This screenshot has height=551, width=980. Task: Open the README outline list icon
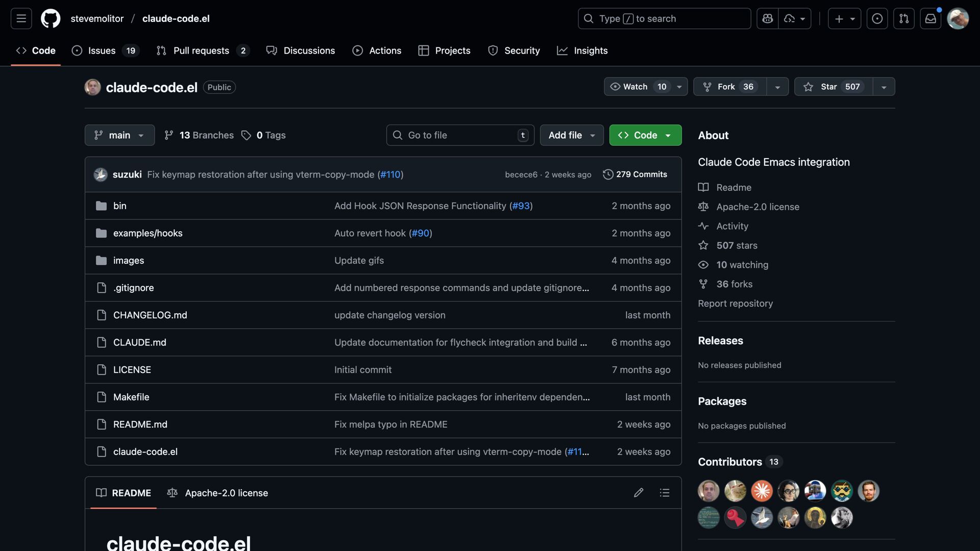coord(664,493)
